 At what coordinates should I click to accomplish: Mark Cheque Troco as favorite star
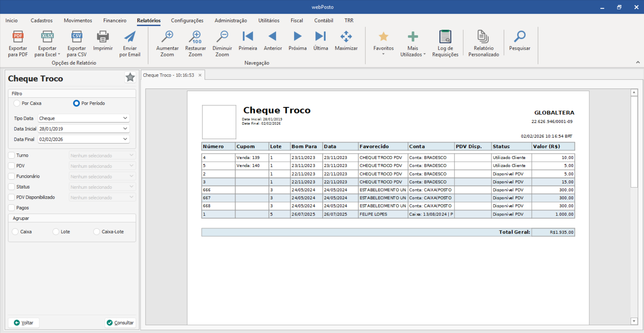point(130,78)
